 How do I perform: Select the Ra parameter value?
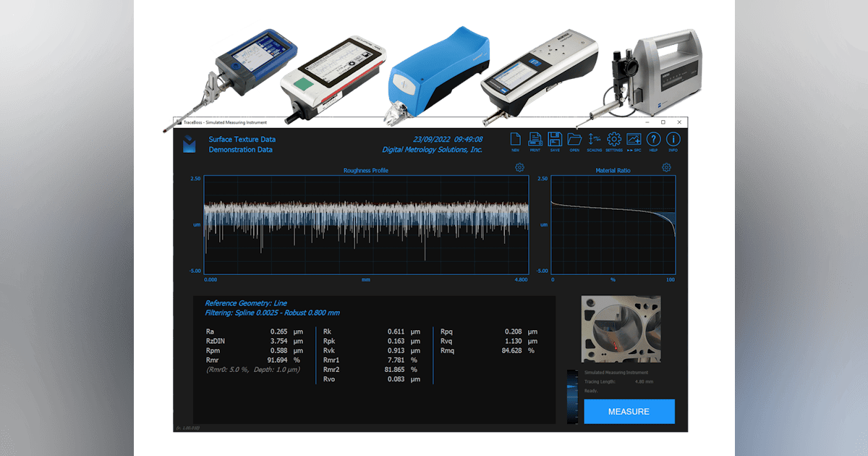click(278, 331)
